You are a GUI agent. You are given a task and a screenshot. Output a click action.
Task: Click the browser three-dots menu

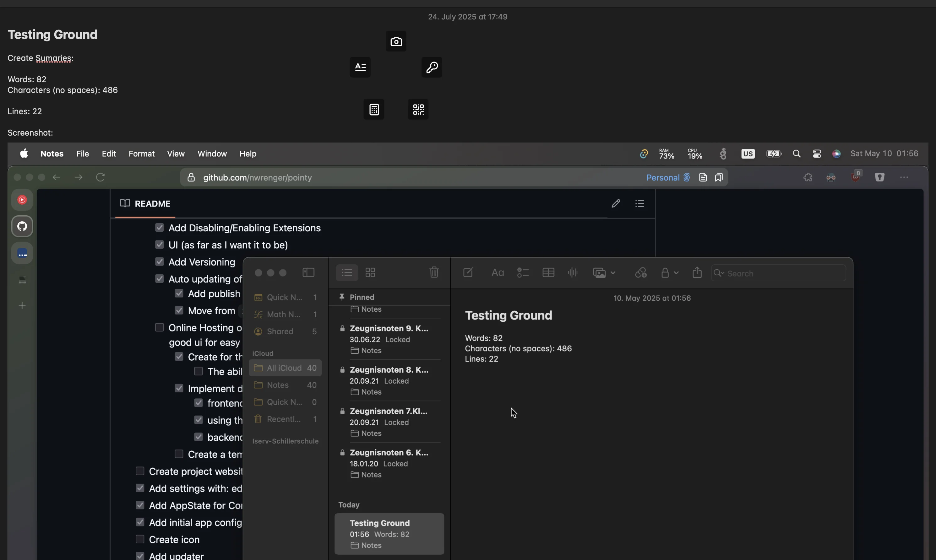pos(904,177)
